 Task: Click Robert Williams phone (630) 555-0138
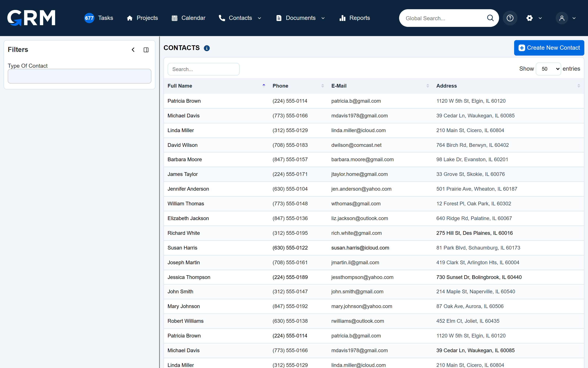pos(290,321)
